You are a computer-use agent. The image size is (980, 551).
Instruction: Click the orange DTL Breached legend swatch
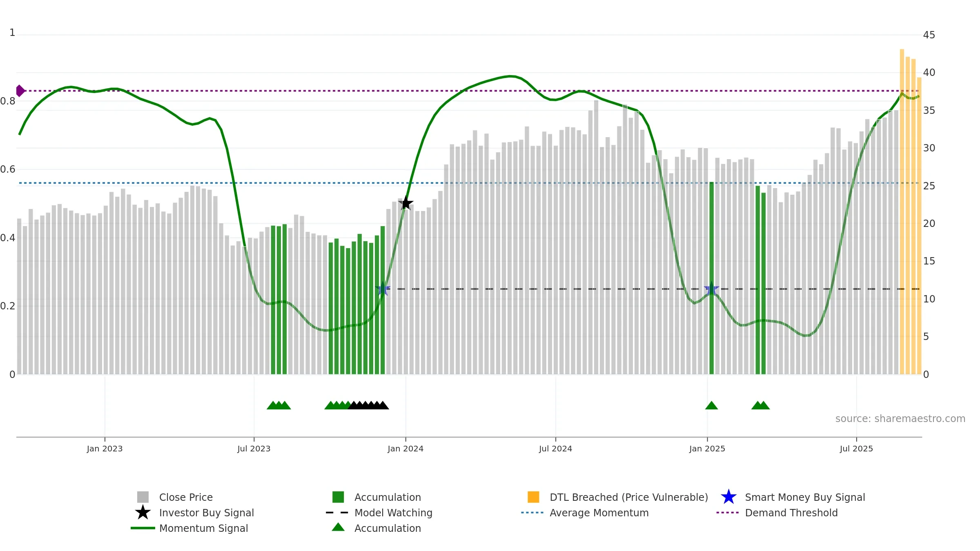point(533,497)
